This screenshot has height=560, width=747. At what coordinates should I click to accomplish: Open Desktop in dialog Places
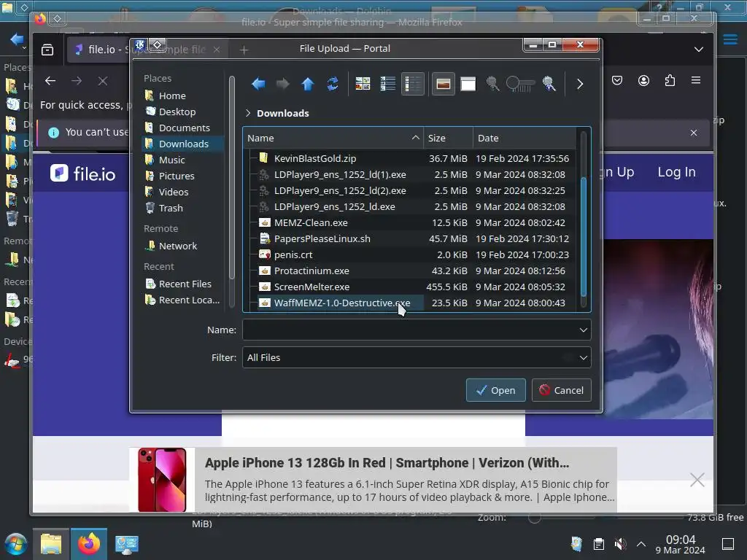[182, 112]
